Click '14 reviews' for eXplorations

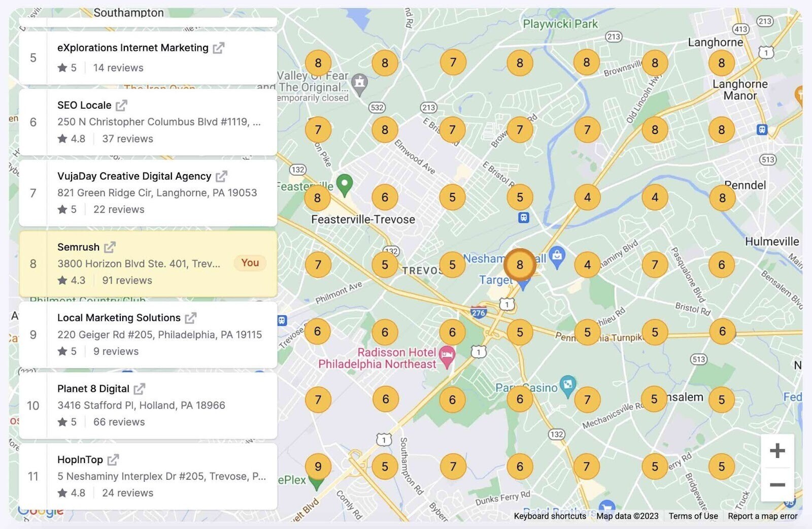118,68
